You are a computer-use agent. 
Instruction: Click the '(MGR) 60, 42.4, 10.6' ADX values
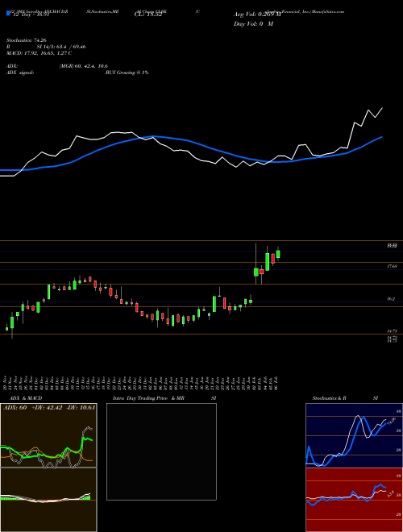pyautogui.click(x=84, y=66)
